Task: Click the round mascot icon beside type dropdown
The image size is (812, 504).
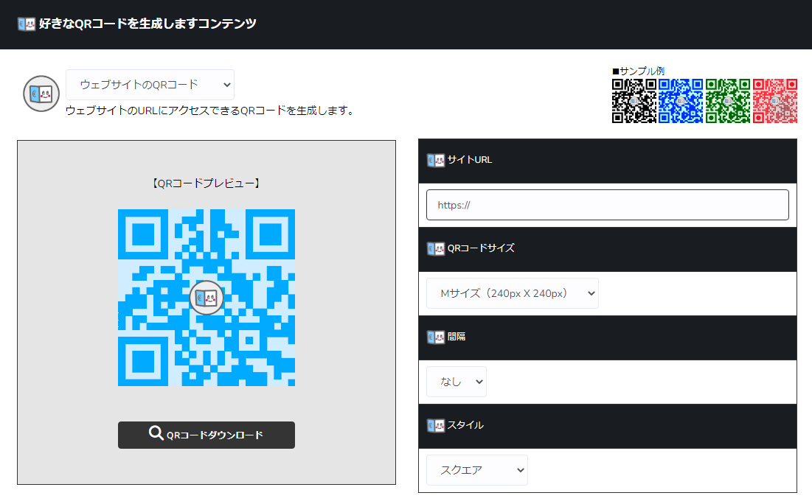Action: (41, 94)
